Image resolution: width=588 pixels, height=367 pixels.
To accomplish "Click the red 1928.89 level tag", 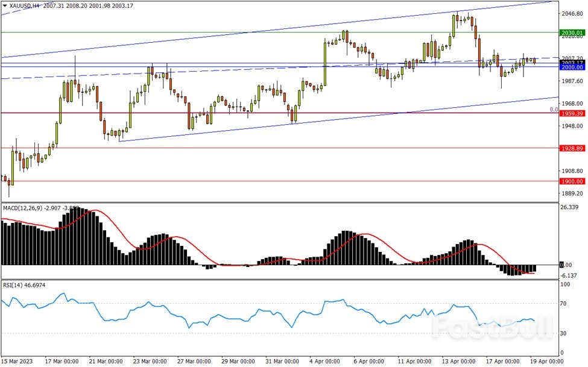I will 571,148.
